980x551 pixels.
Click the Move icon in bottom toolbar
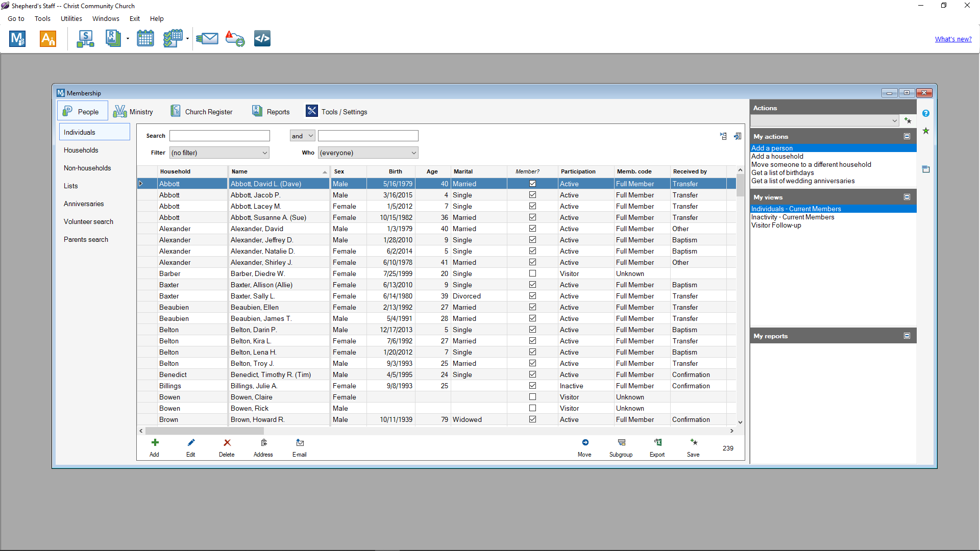click(584, 442)
